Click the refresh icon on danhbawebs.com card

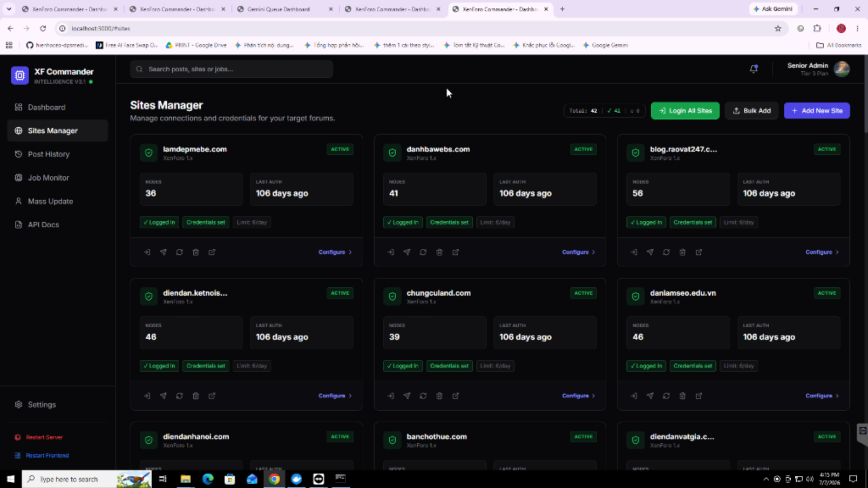[x=423, y=252]
